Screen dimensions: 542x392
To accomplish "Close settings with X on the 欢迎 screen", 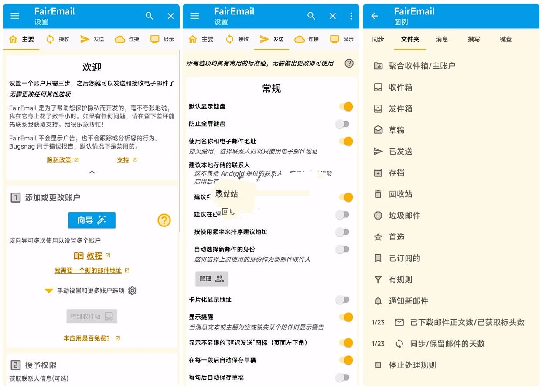I will pyautogui.click(x=171, y=16).
